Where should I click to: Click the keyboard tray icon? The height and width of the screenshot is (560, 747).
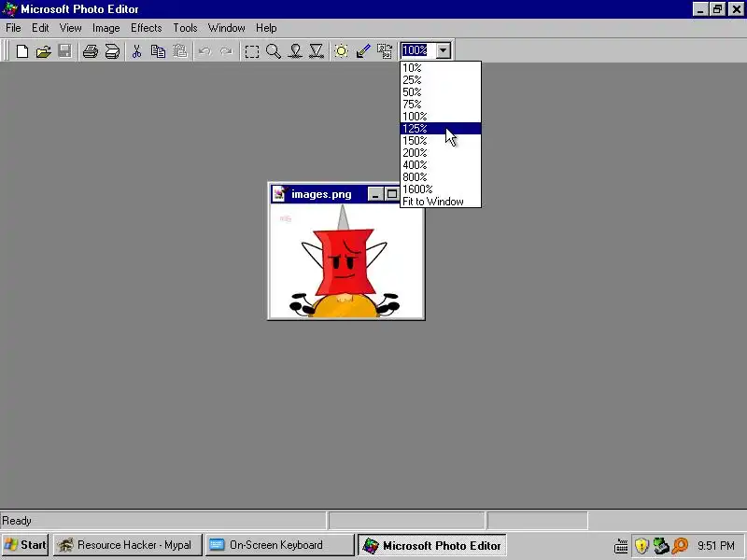621,546
